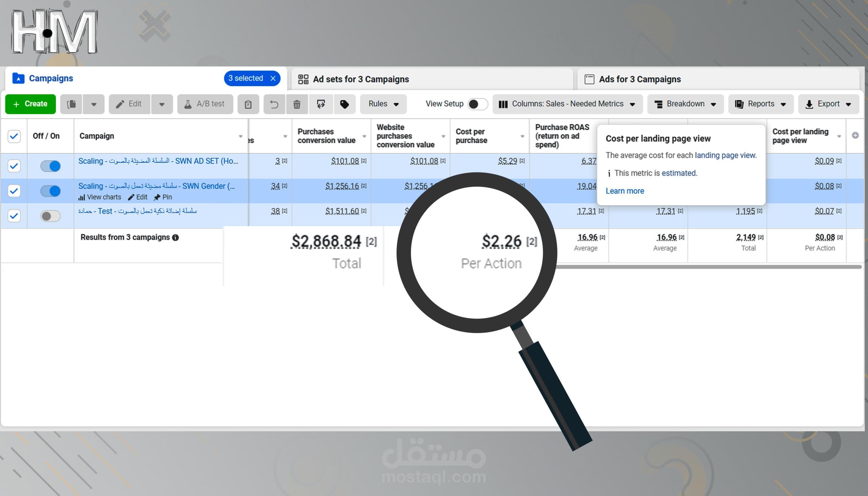Turn off first Scaling campaign toggle
Viewport: 868px width, 496px height.
coord(50,166)
